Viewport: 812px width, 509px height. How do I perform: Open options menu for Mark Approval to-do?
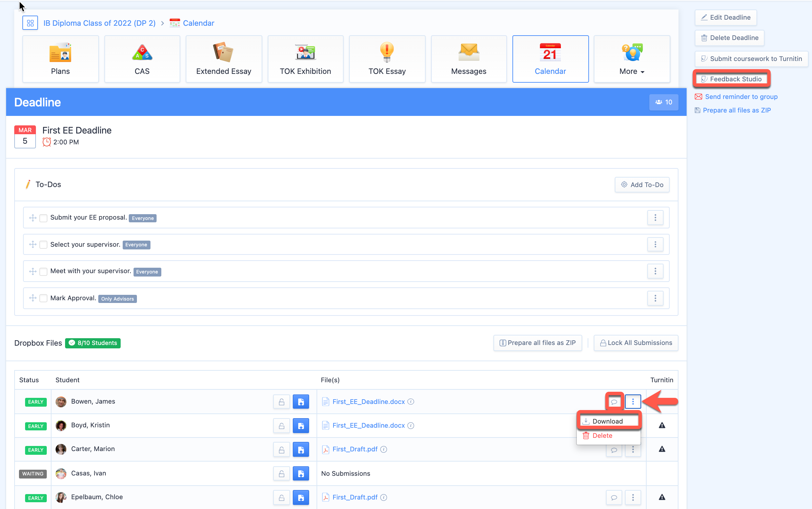pyautogui.click(x=655, y=298)
